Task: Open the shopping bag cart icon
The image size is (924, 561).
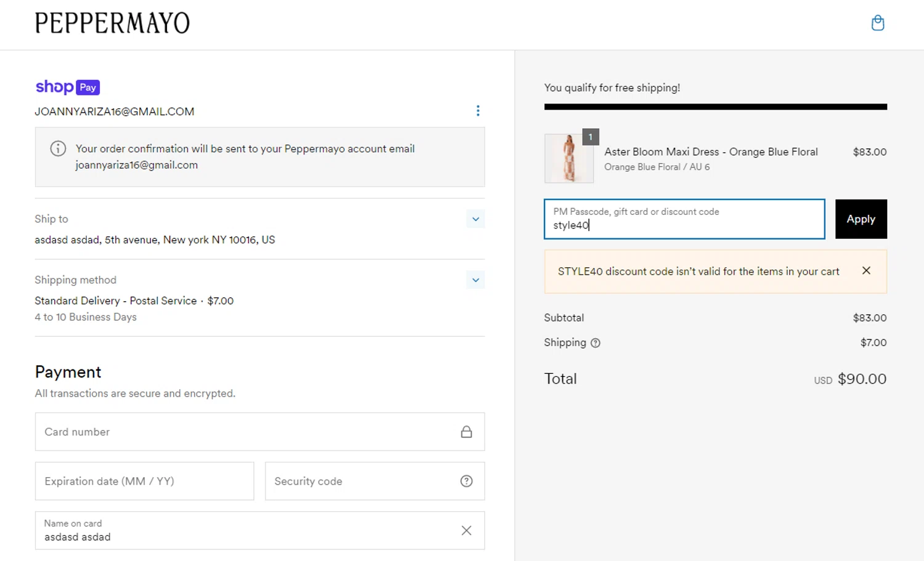Action: point(878,23)
